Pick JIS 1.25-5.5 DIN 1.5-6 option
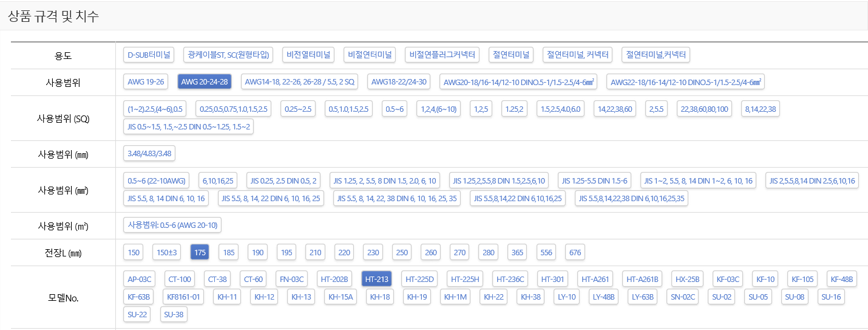The width and height of the screenshot is (868, 330). point(595,181)
